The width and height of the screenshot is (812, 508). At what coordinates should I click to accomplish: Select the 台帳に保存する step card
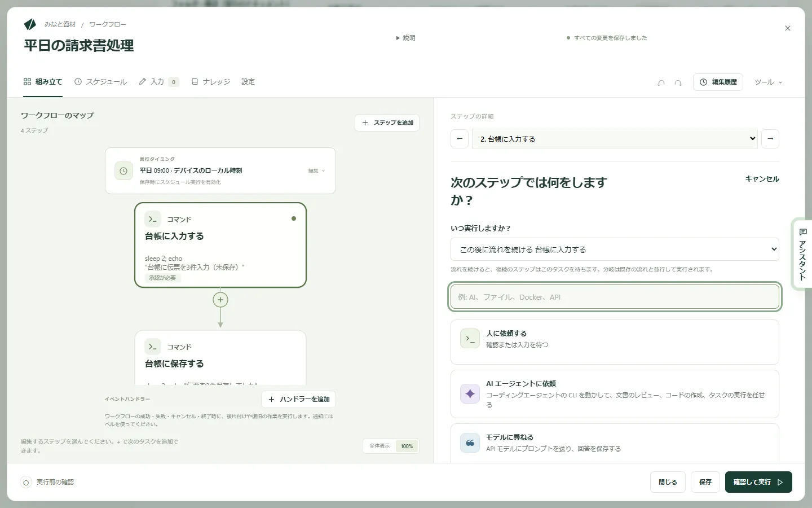tap(220, 358)
